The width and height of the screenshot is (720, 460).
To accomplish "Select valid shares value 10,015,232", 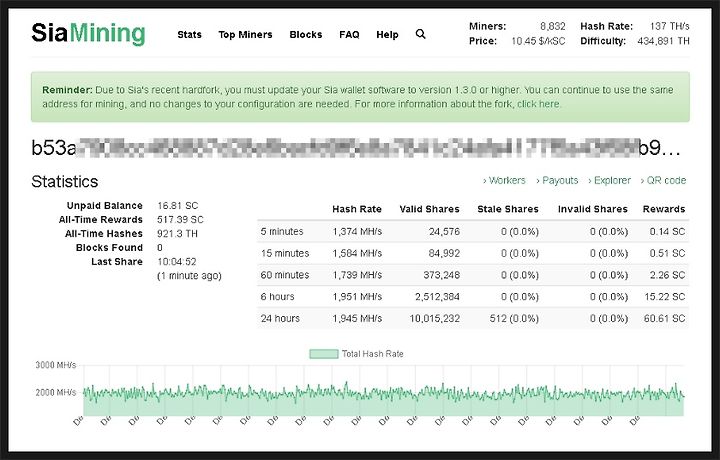I will pos(434,319).
